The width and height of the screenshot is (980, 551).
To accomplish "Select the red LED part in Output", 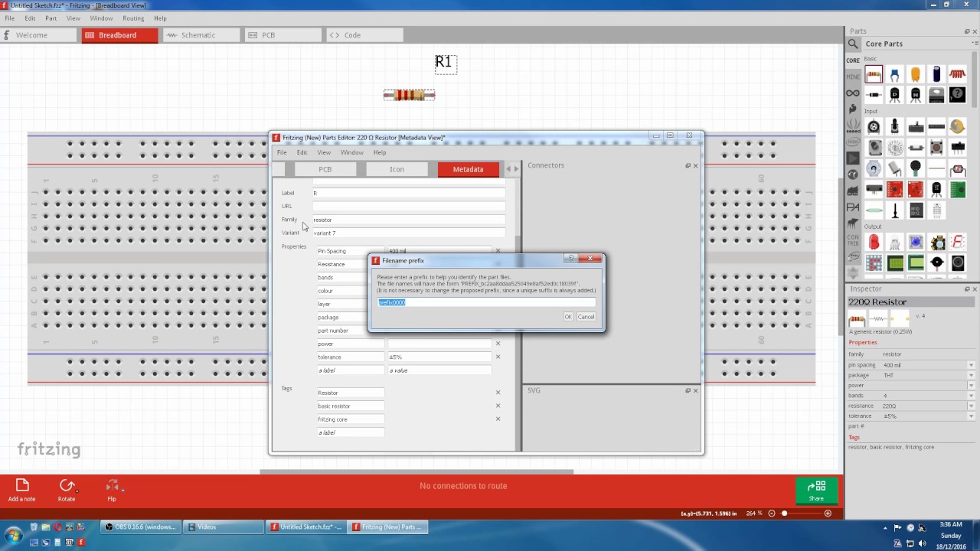I will [874, 242].
